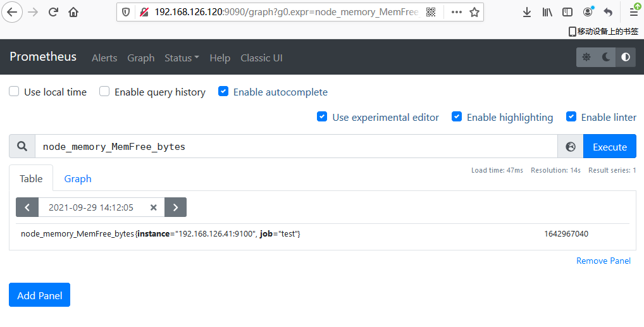The image size is (644, 327).
Task: Open the metrics explorer globe icon
Action: click(571, 147)
